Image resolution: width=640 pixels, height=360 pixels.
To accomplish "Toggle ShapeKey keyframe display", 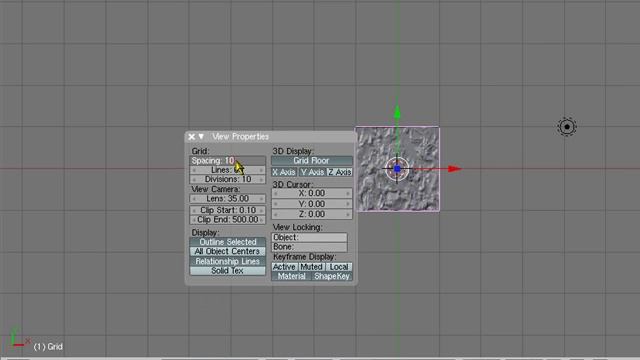I will (332, 276).
